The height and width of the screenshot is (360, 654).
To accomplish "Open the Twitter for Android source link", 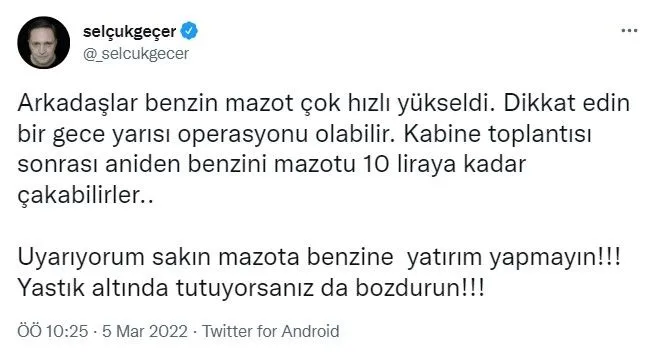I will pyautogui.click(x=271, y=331).
